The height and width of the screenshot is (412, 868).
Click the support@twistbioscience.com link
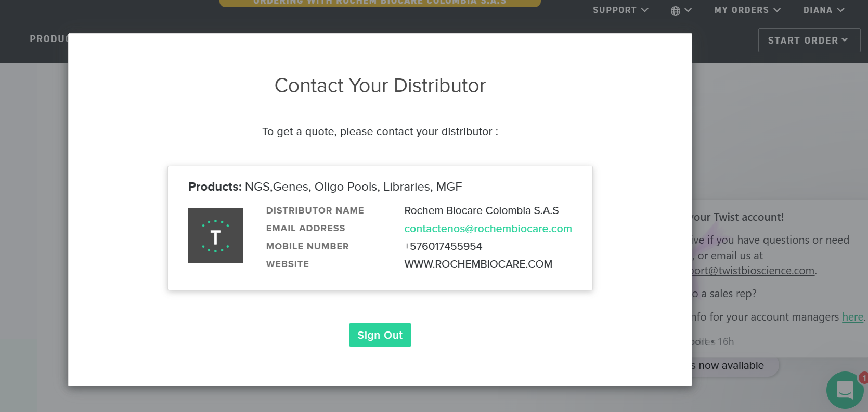[754, 271]
